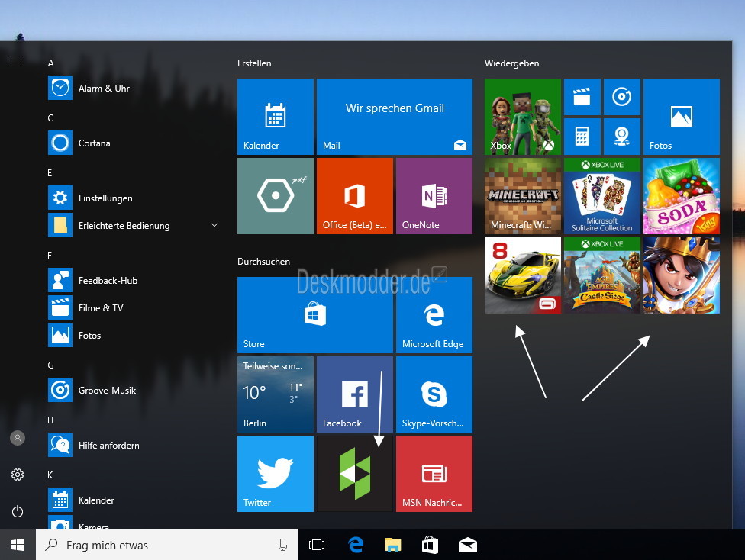745x560 pixels.
Task: Open the PDF hexagon app tile
Action: tap(275, 195)
